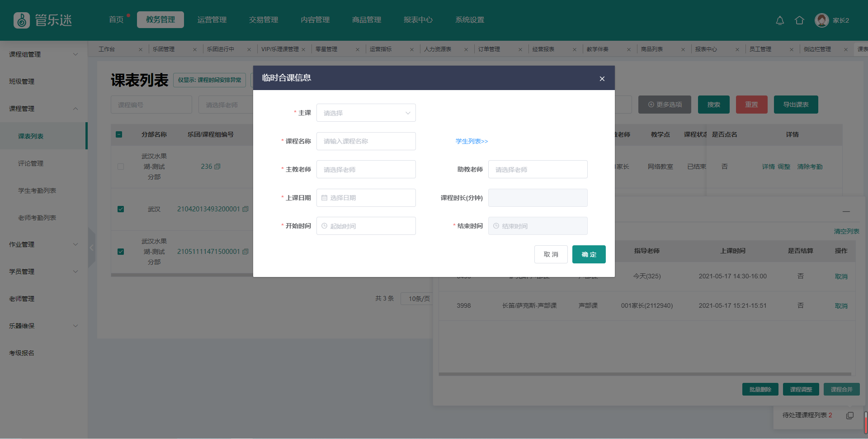Viewport: 868px width, 439px height.
Task: Open the 主课 dropdown
Action: [x=366, y=113]
